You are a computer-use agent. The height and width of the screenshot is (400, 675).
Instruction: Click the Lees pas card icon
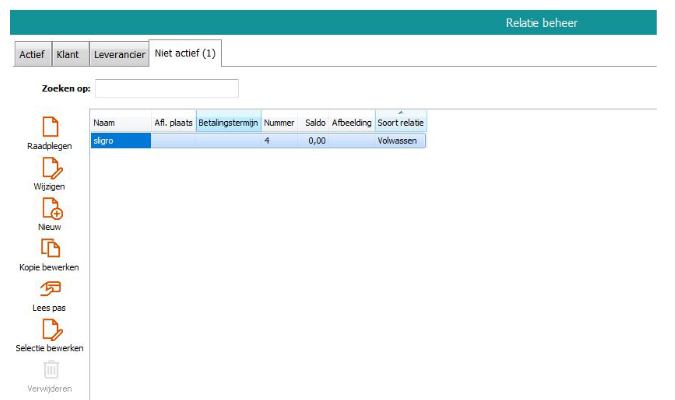(x=49, y=289)
